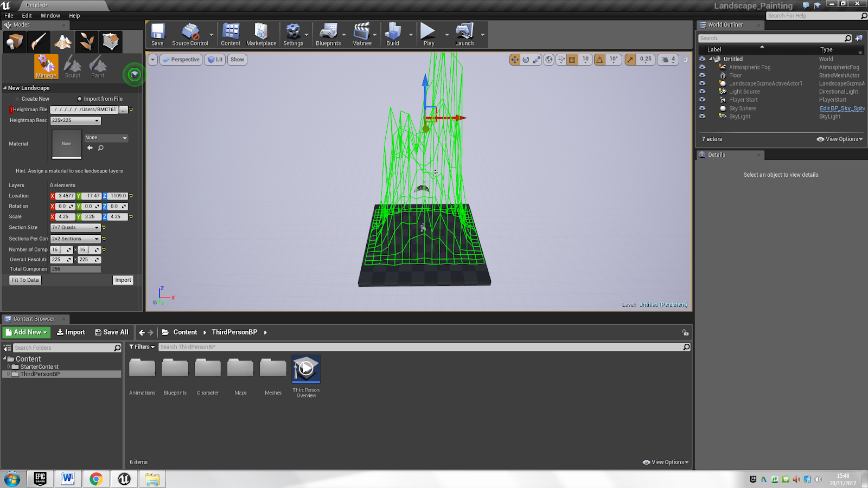The height and width of the screenshot is (488, 868).
Task: Open the Content toolbar button
Action: pos(231,35)
